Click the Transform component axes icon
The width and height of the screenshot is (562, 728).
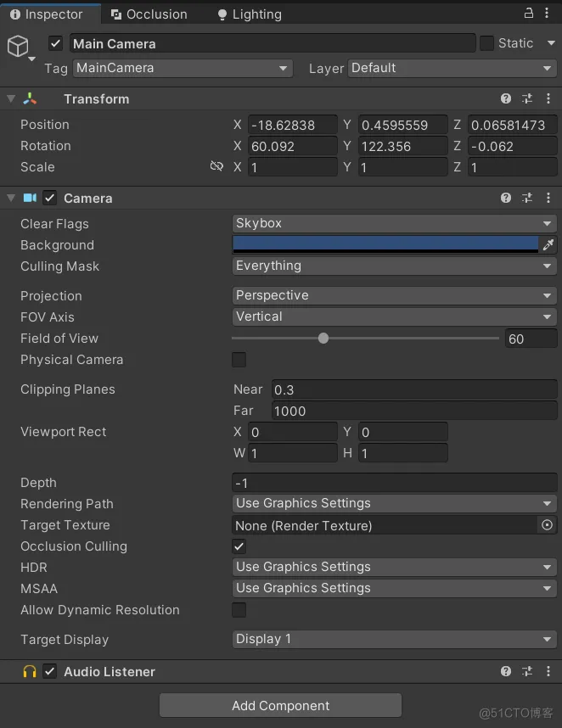pos(30,98)
